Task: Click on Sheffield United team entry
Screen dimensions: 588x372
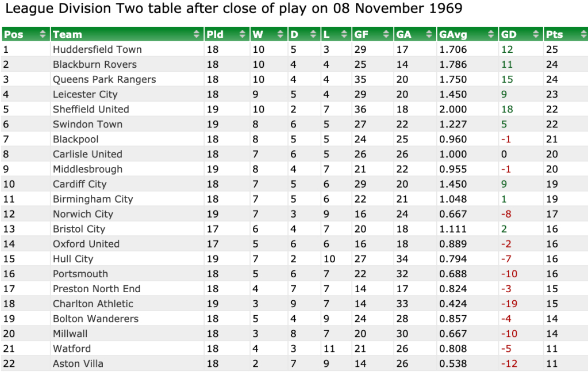Action: 91,110
